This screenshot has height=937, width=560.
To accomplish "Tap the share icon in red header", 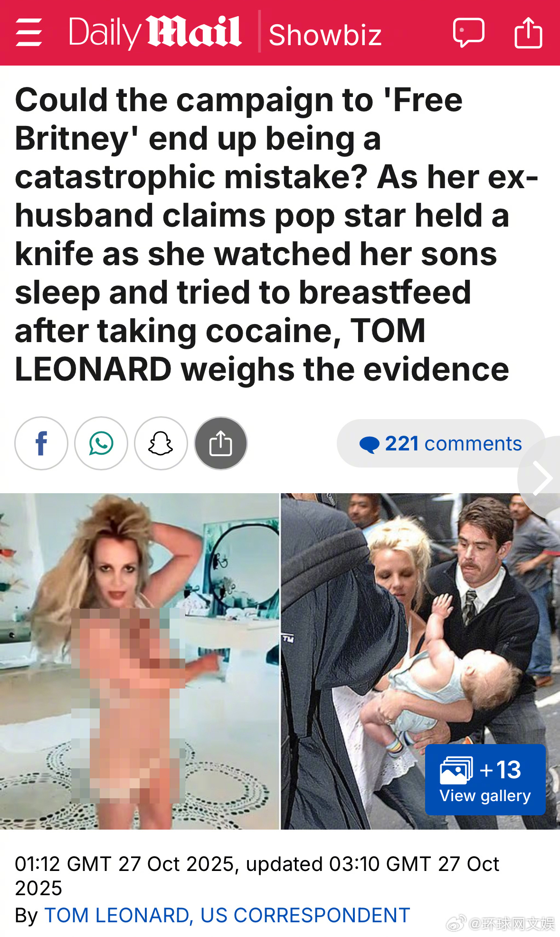I will pyautogui.click(x=528, y=32).
